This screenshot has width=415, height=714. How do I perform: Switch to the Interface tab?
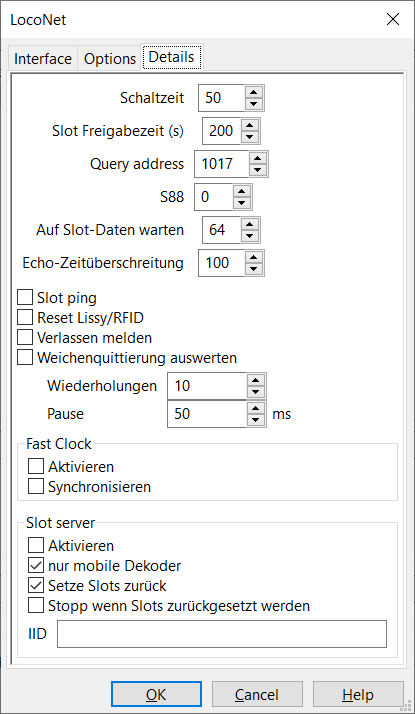43,59
